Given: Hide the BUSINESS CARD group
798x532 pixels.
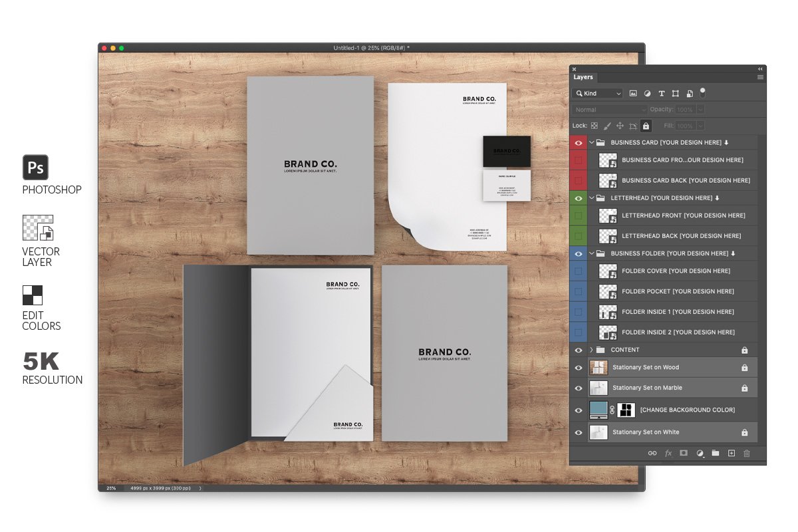Looking at the screenshot, I should (x=579, y=142).
